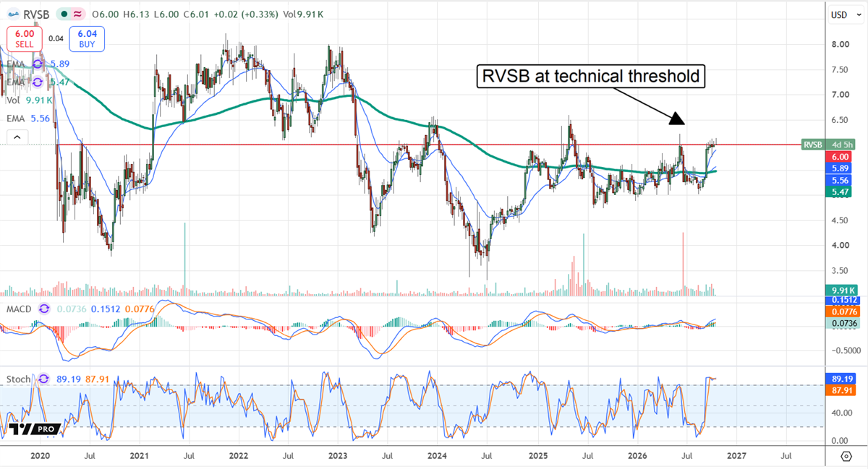Click the blue 5.89 price axis label
Viewport: 868px width, 469px height.
click(x=839, y=168)
